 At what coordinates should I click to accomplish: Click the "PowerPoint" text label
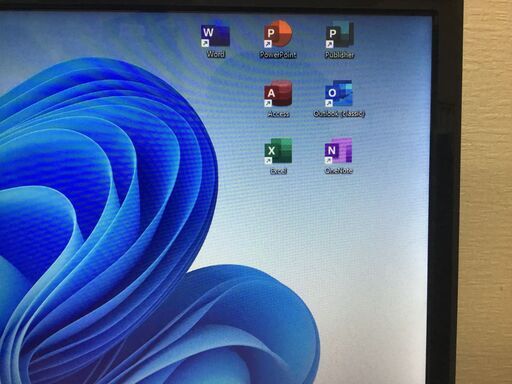coord(278,55)
